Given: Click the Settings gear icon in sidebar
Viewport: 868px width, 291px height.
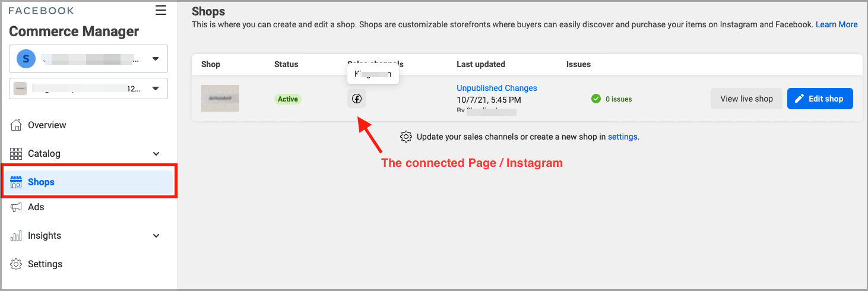Looking at the screenshot, I should click(16, 264).
